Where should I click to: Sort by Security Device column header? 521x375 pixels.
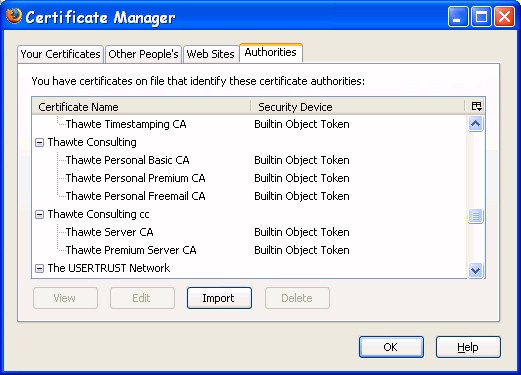point(358,107)
